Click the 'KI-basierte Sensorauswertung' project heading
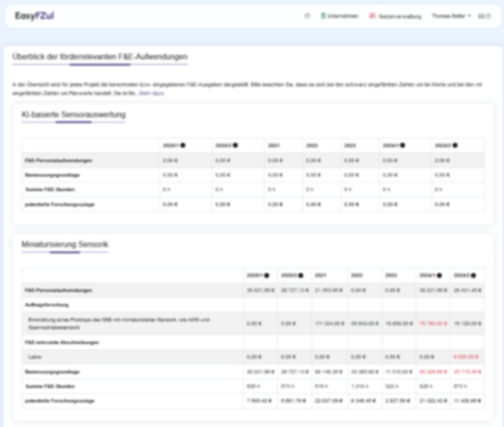The image size is (504, 427). pos(73,115)
